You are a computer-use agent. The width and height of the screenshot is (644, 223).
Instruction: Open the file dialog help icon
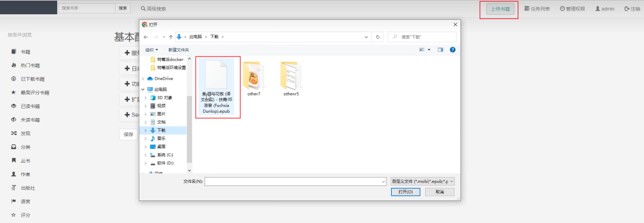(x=453, y=49)
